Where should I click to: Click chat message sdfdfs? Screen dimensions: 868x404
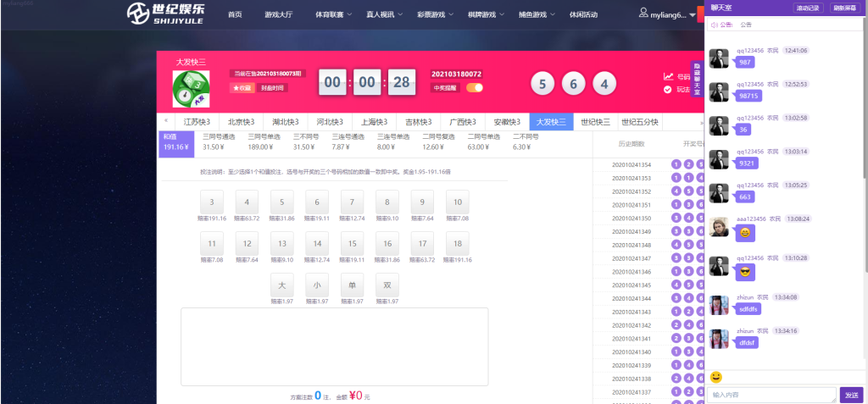click(748, 309)
